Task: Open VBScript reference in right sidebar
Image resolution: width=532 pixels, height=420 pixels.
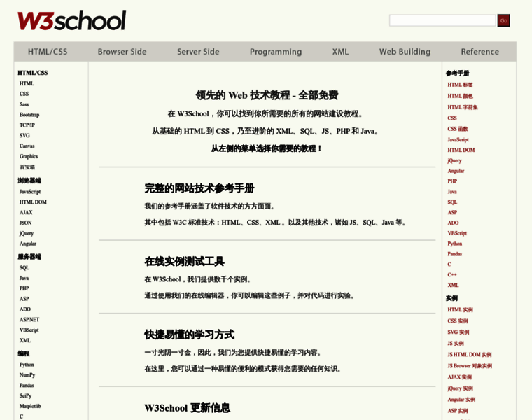Action: pyautogui.click(x=457, y=233)
